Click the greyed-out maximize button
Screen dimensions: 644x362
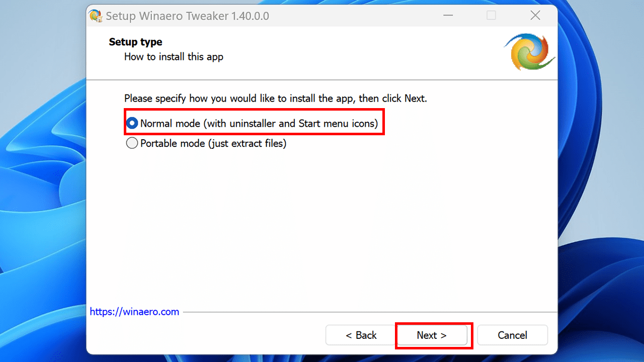pos(491,16)
